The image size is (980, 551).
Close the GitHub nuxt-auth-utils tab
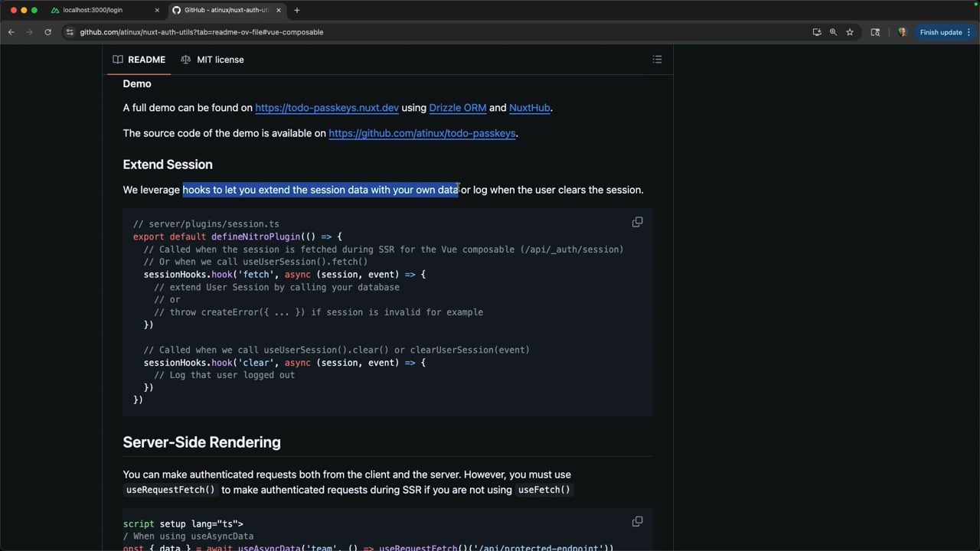coord(277,10)
